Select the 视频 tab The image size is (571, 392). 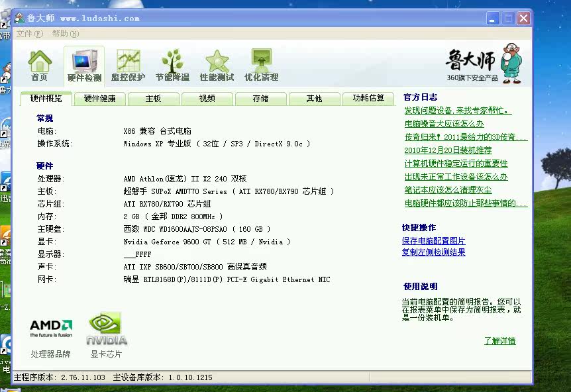(x=207, y=99)
